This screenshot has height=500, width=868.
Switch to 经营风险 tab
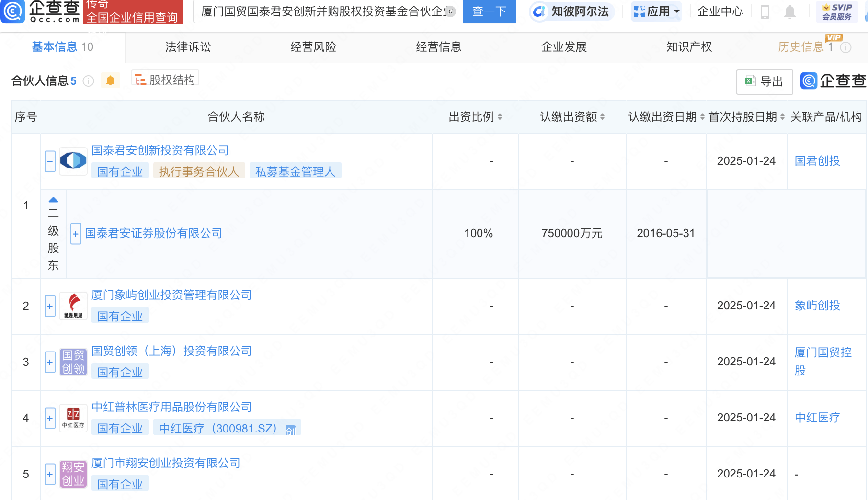(x=313, y=47)
